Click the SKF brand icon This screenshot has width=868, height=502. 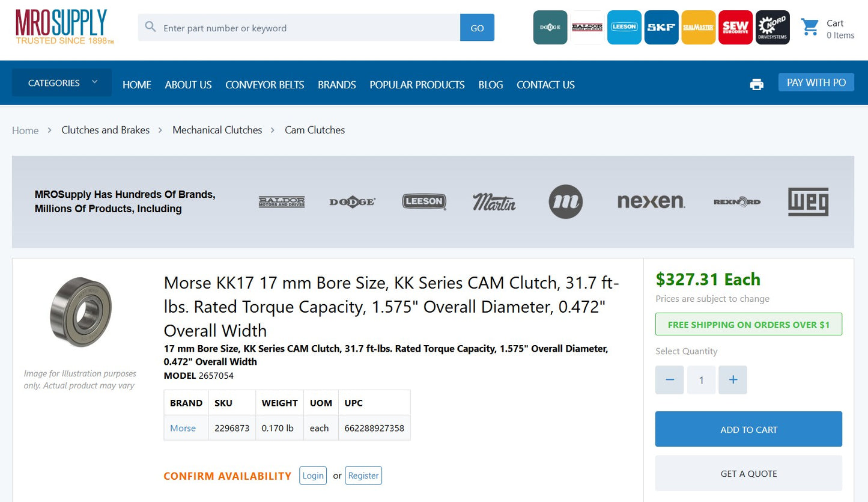661,27
